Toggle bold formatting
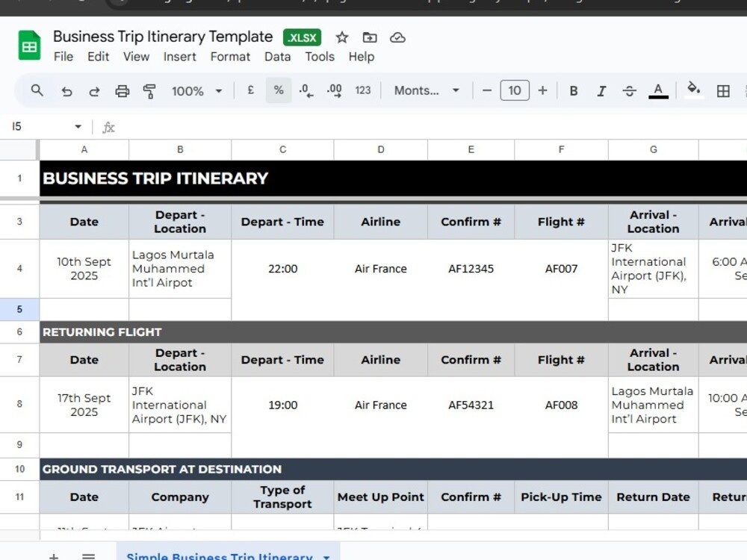This screenshot has height=560, width=747. click(x=574, y=91)
